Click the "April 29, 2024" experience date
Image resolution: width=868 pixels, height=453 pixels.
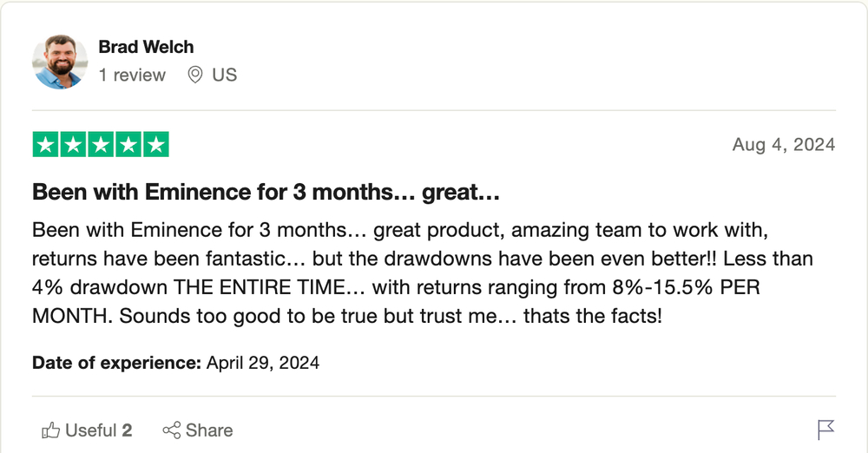(263, 363)
